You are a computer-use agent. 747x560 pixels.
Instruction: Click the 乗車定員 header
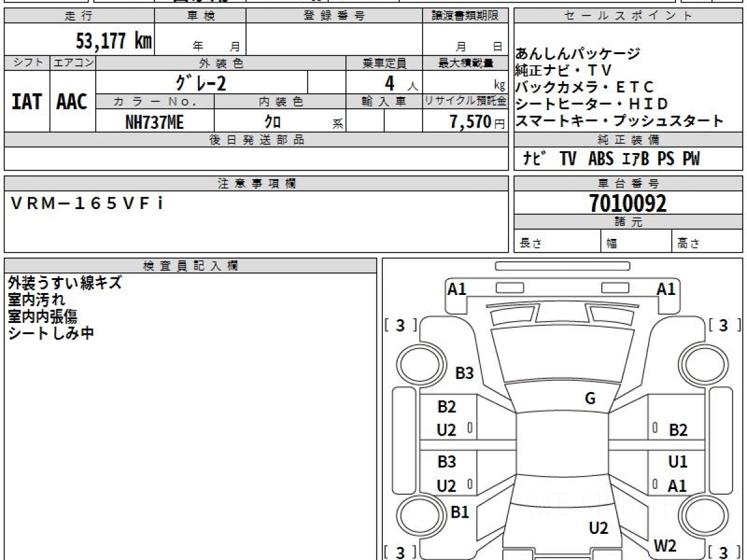tap(384, 63)
